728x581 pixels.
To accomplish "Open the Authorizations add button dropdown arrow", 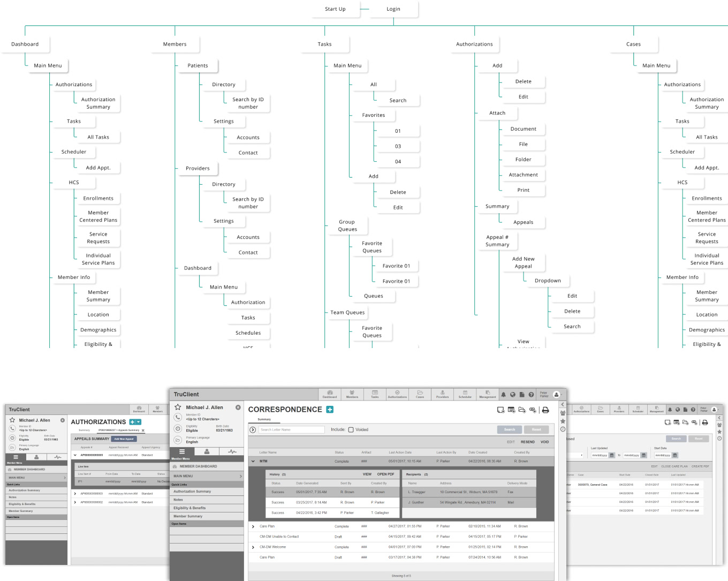I will point(139,422).
